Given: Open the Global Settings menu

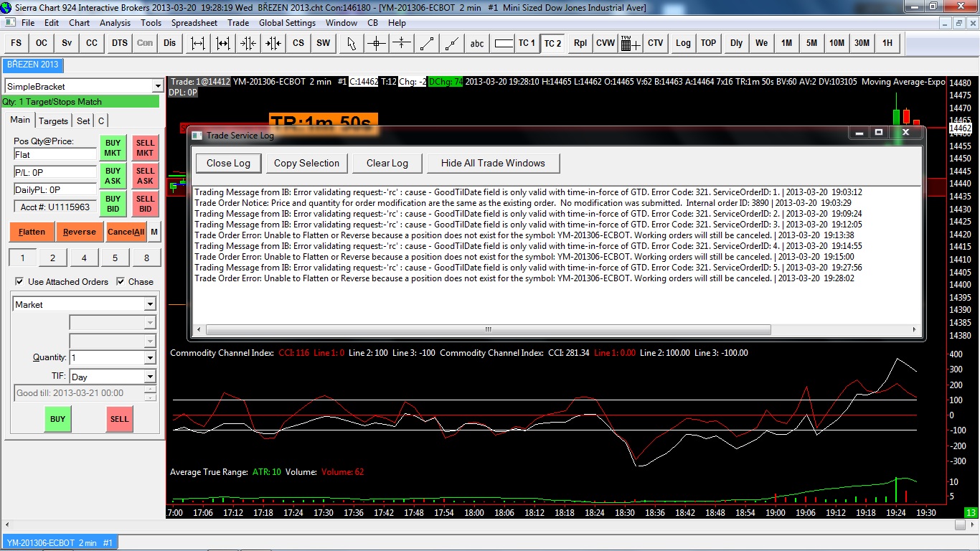Looking at the screenshot, I should click(287, 23).
